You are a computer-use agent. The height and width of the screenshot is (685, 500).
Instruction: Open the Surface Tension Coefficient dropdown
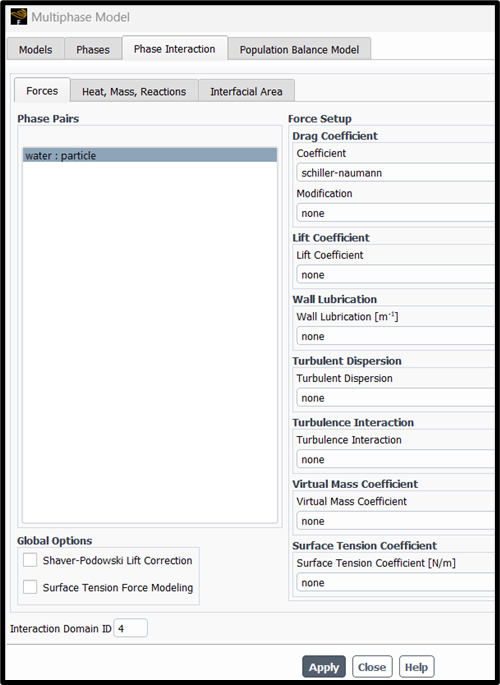(396, 583)
